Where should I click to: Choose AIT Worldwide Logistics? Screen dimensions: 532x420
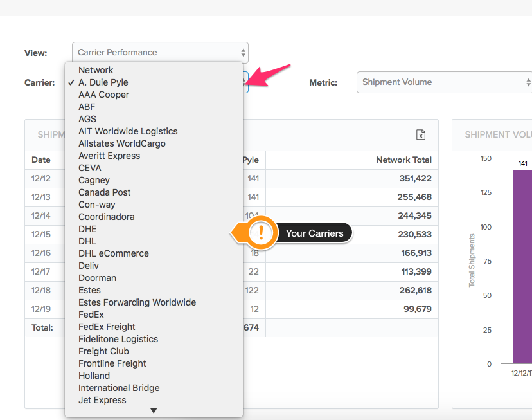pyautogui.click(x=154, y=131)
